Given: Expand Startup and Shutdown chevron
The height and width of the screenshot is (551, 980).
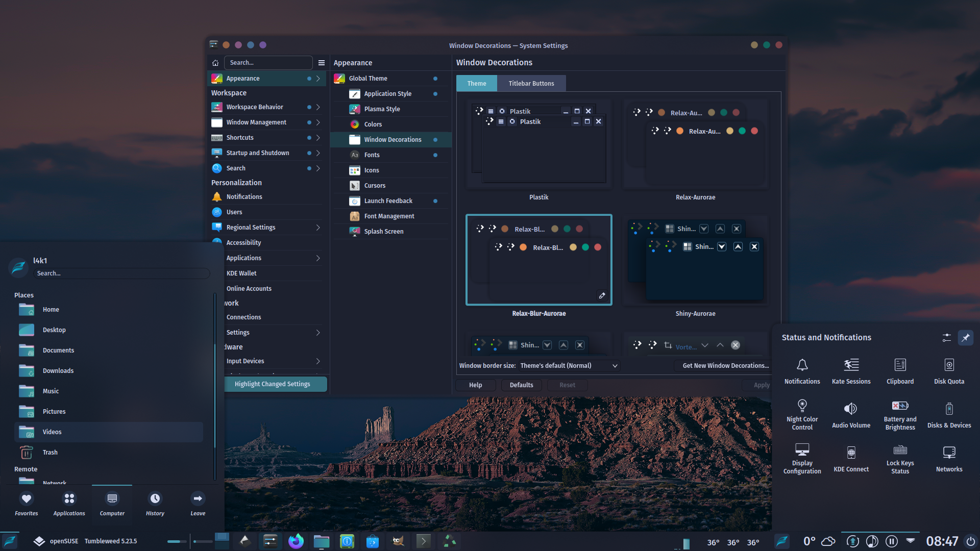Looking at the screenshot, I should point(318,153).
